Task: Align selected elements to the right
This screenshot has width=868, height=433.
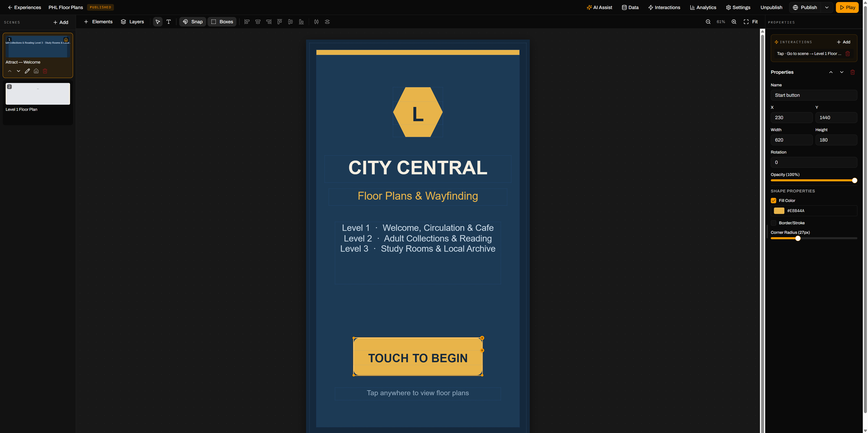Action: click(269, 22)
